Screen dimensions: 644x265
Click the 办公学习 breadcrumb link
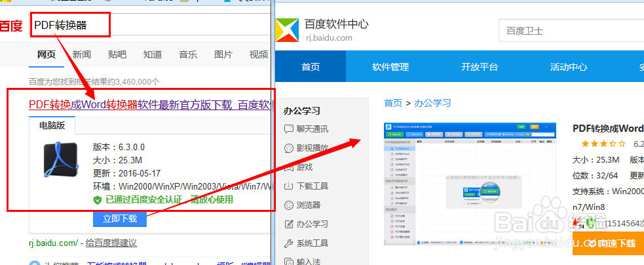[432, 103]
